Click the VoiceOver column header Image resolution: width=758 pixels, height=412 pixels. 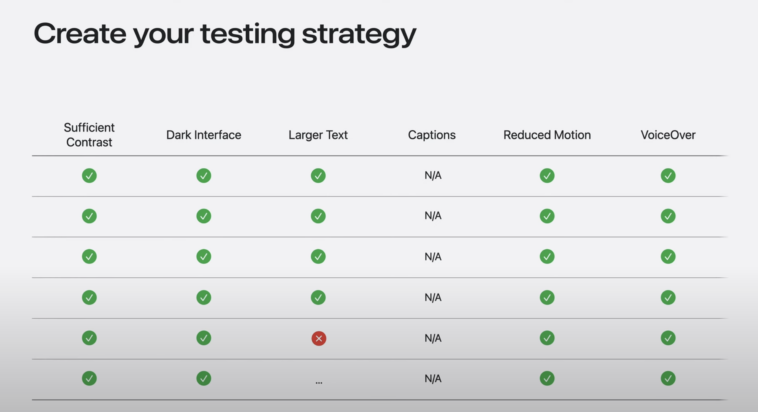[668, 135]
